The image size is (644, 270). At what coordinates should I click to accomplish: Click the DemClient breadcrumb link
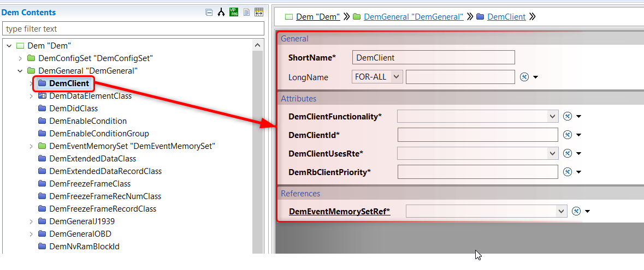coord(506,17)
